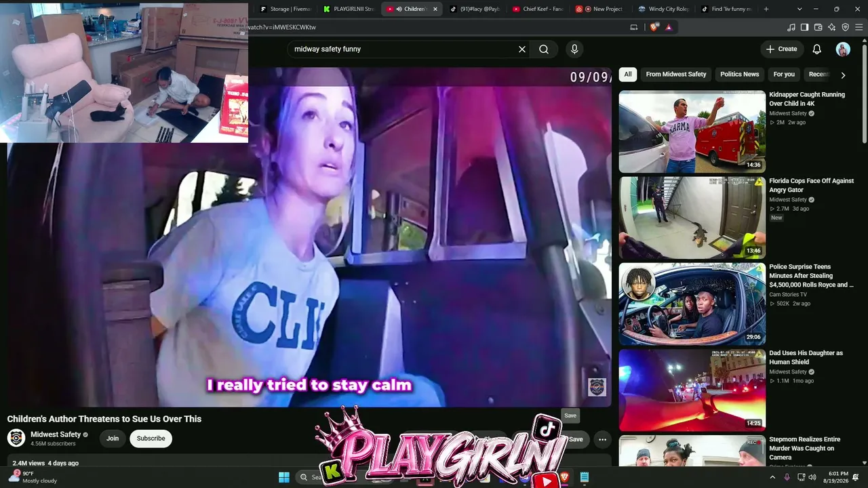Close the active Children's Author tab
868x488 pixels.
coord(435,9)
